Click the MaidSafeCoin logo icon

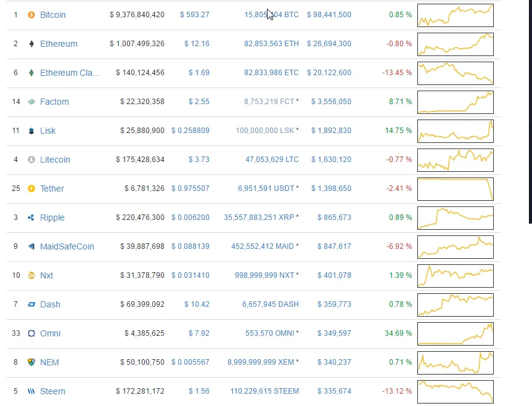[x=31, y=246]
